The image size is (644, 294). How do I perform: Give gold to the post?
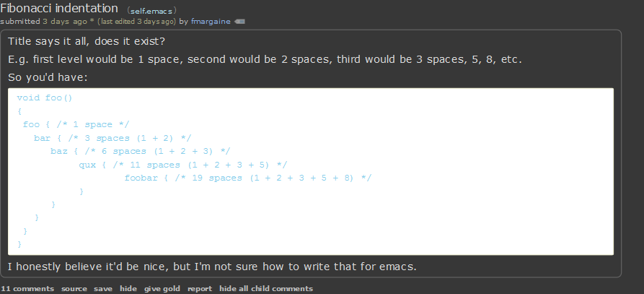coord(162,289)
